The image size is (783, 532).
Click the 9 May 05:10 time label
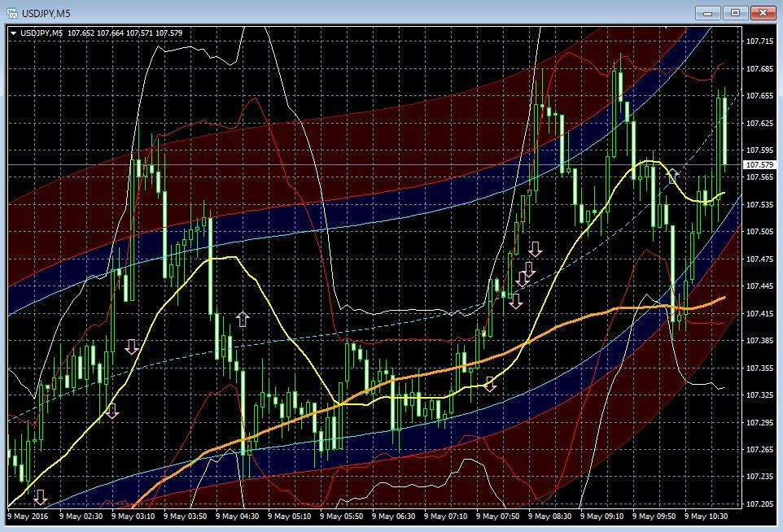point(289,516)
